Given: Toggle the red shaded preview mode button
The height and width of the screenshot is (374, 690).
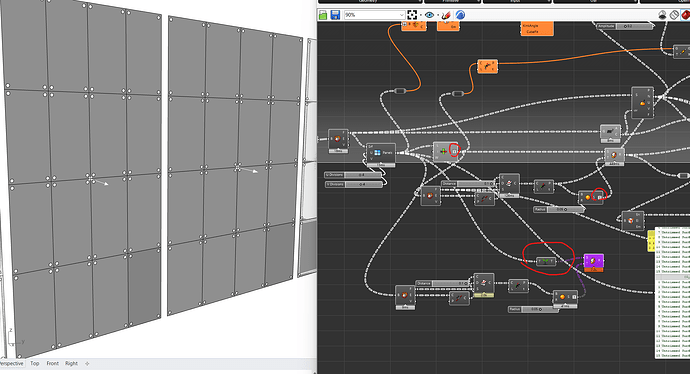Looking at the screenshot, I should [x=686, y=15].
